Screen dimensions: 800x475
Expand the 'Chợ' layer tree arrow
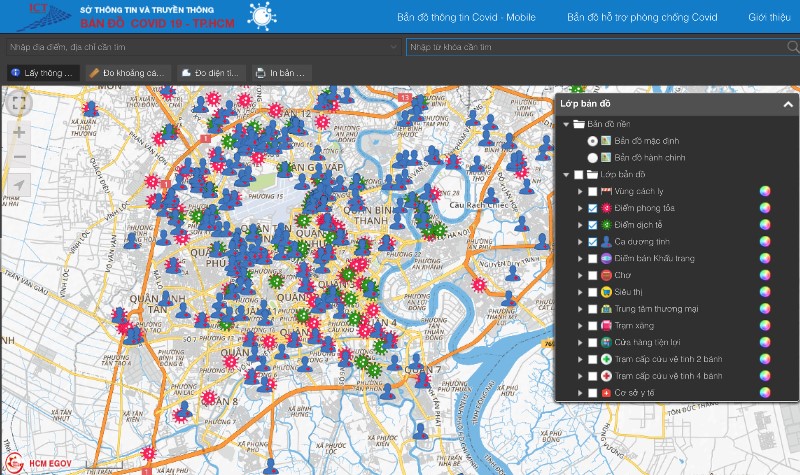(579, 275)
